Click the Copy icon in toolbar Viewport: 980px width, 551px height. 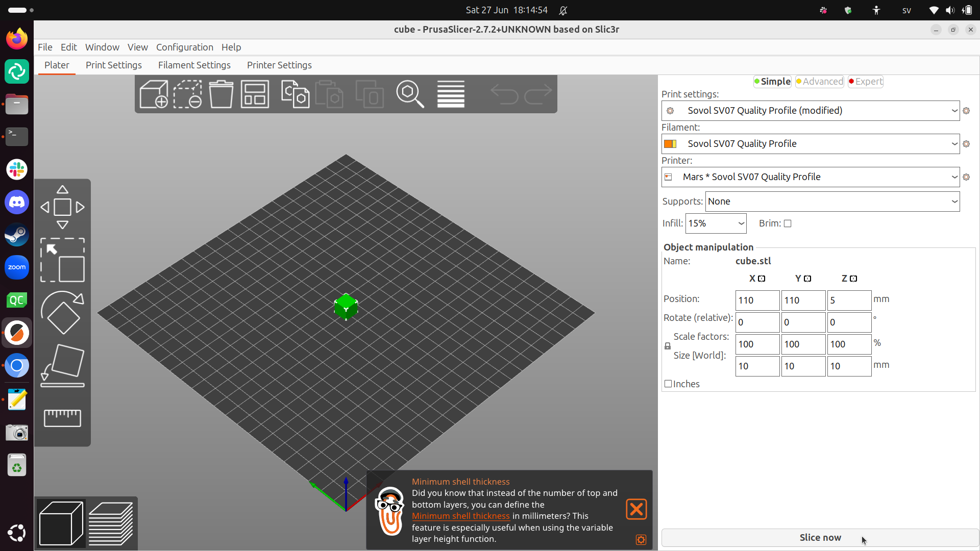[295, 94]
